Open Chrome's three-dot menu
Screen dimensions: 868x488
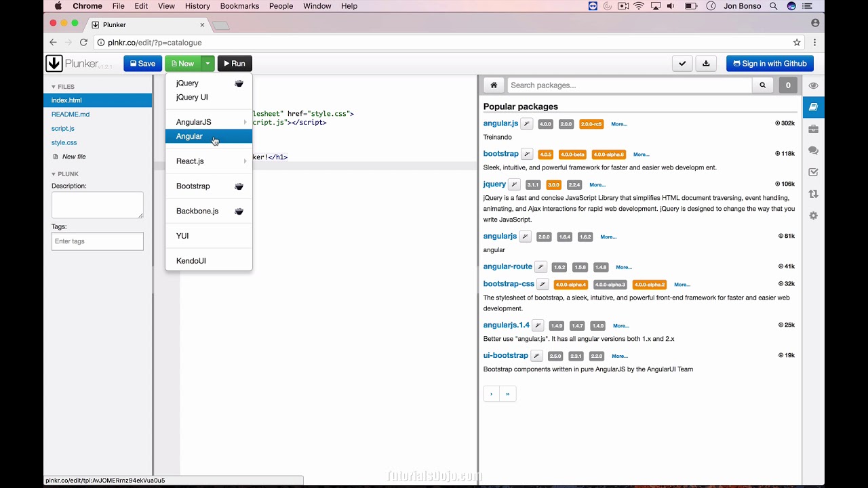[x=814, y=42]
